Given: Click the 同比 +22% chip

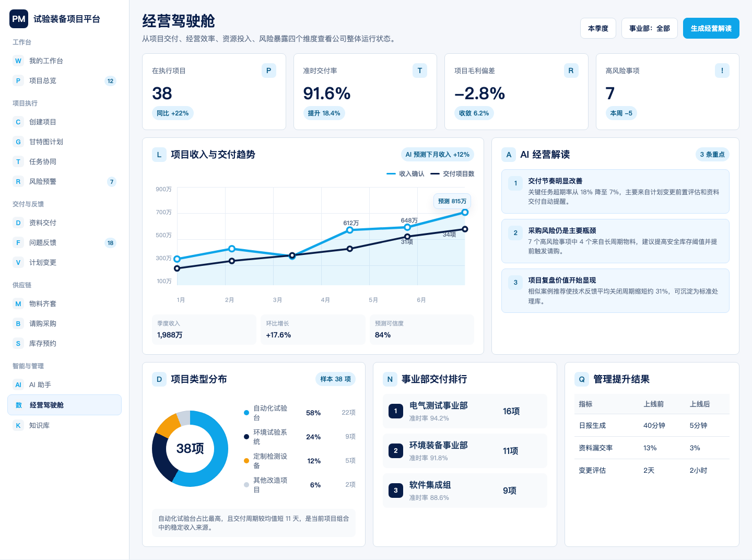Looking at the screenshot, I should [173, 113].
